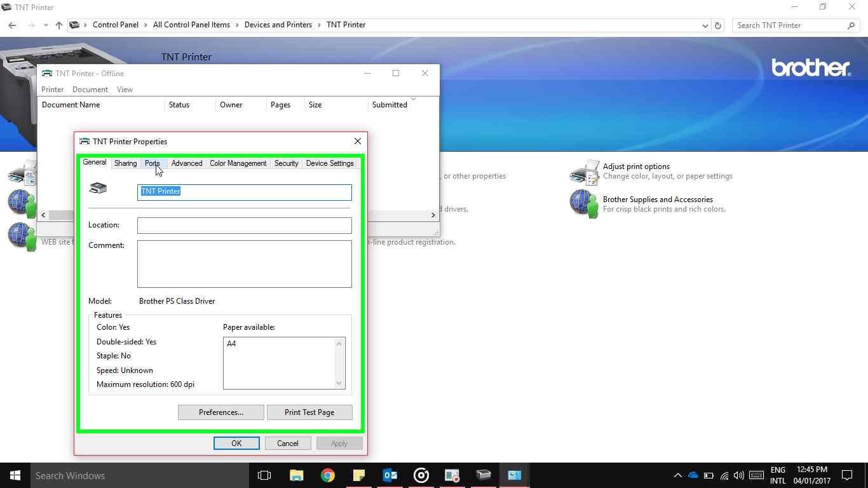Open View menu in queue window
Image resolution: width=868 pixels, height=488 pixels.
(x=125, y=90)
